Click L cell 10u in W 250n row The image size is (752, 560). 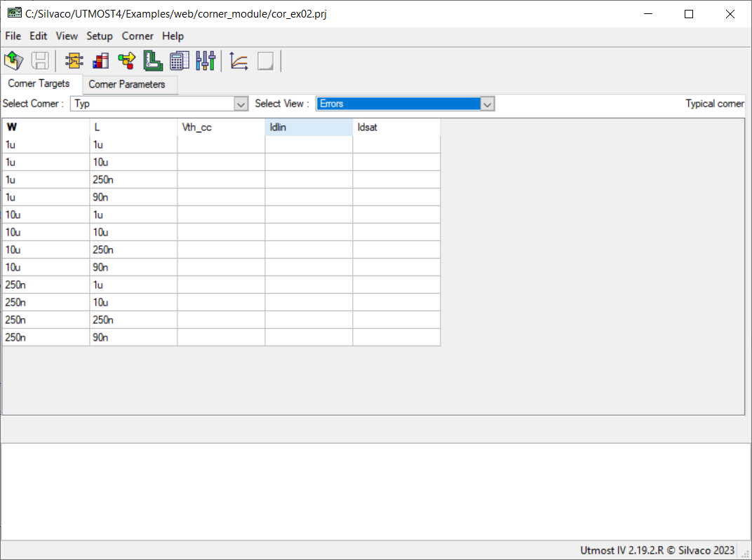pyautogui.click(x=133, y=302)
